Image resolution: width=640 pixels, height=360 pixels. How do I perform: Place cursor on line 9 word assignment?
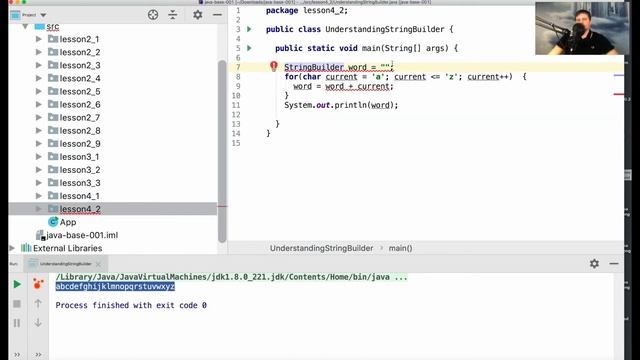[343, 87]
